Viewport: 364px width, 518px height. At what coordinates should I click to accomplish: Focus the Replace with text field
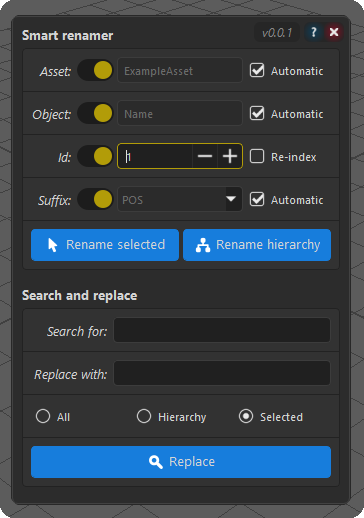pyautogui.click(x=222, y=373)
